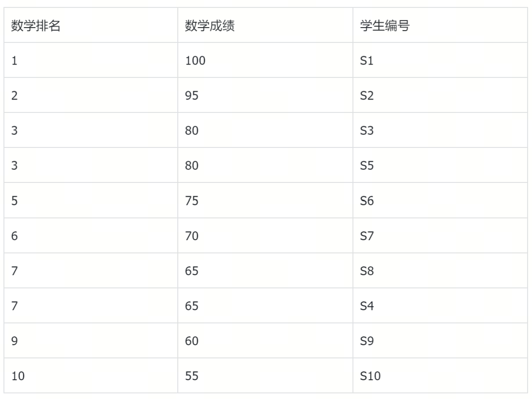Choose the S7 cell
Image resolution: width=532 pixels, height=399 pixels.
coord(367,236)
